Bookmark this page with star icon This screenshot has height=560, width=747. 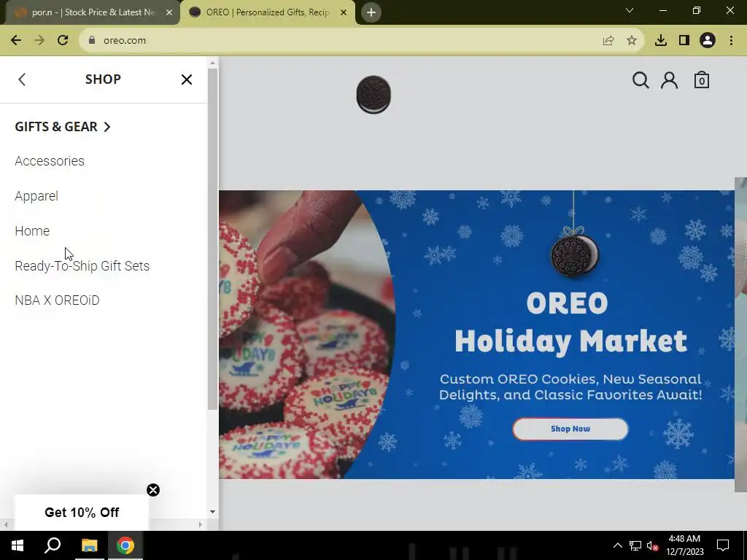[x=632, y=41]
